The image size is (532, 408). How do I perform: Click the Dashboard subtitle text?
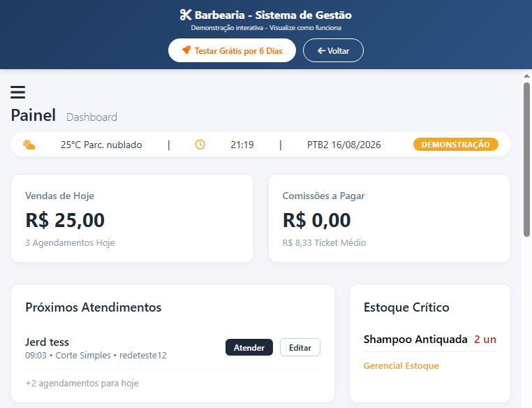click(91, 117)
